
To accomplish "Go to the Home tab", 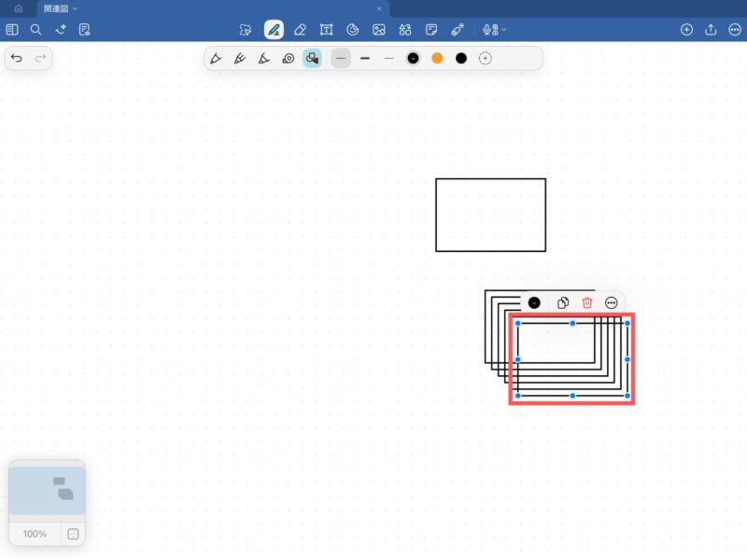I will click(x=18, y=8).
